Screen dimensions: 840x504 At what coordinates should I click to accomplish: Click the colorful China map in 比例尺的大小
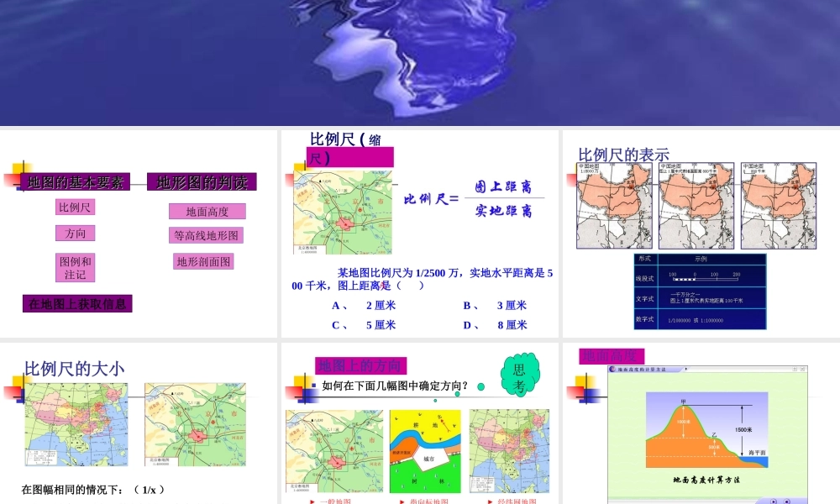[x=76, y=424]
